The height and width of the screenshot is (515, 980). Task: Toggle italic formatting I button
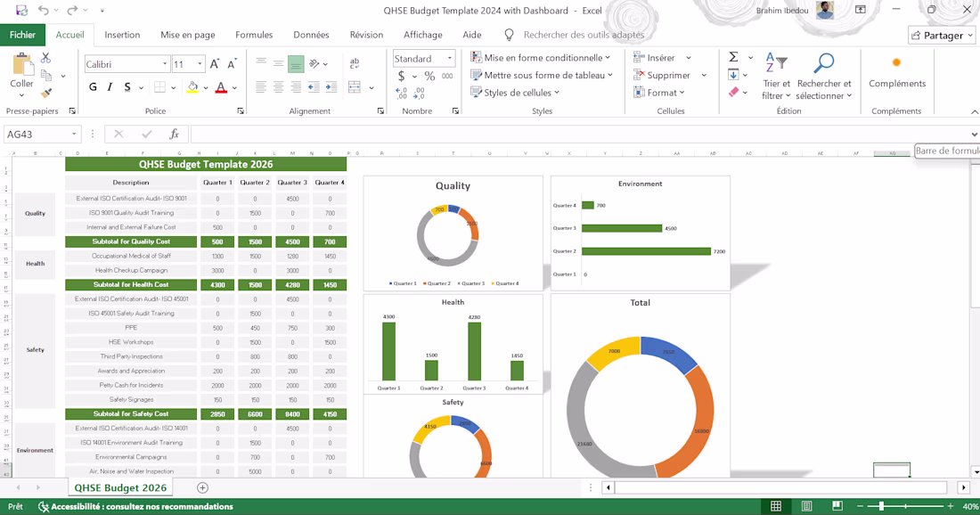tap(110, 87)
